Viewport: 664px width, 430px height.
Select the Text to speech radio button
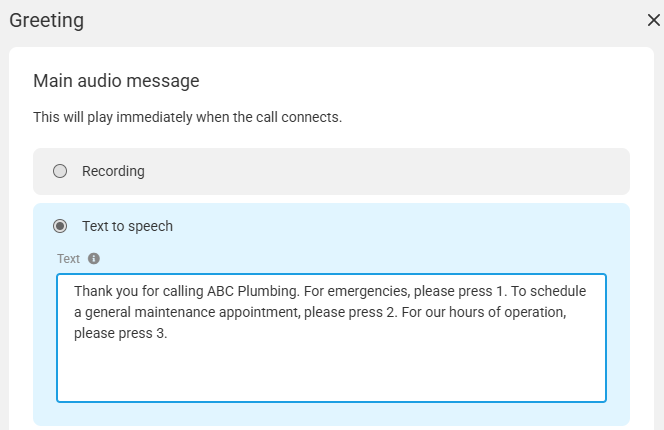[x=60, y=226]
